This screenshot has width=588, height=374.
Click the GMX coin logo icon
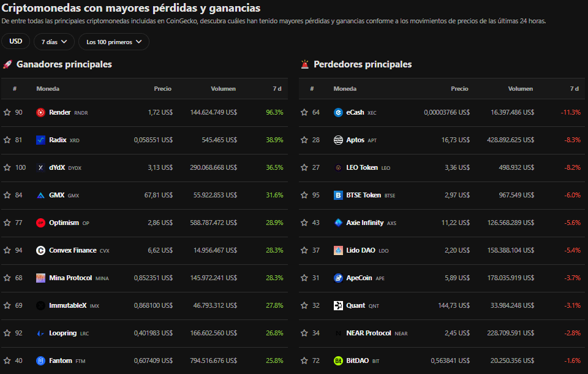(40, 195)
